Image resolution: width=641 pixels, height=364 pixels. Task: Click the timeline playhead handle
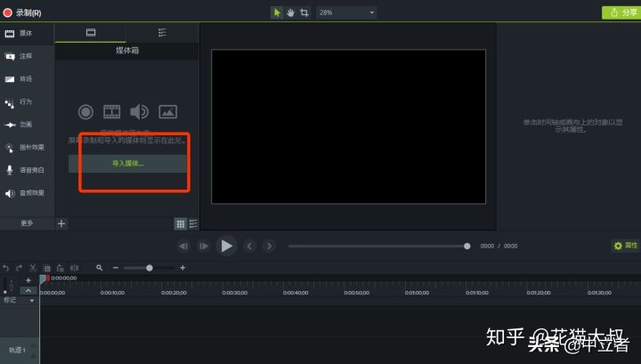45,279
